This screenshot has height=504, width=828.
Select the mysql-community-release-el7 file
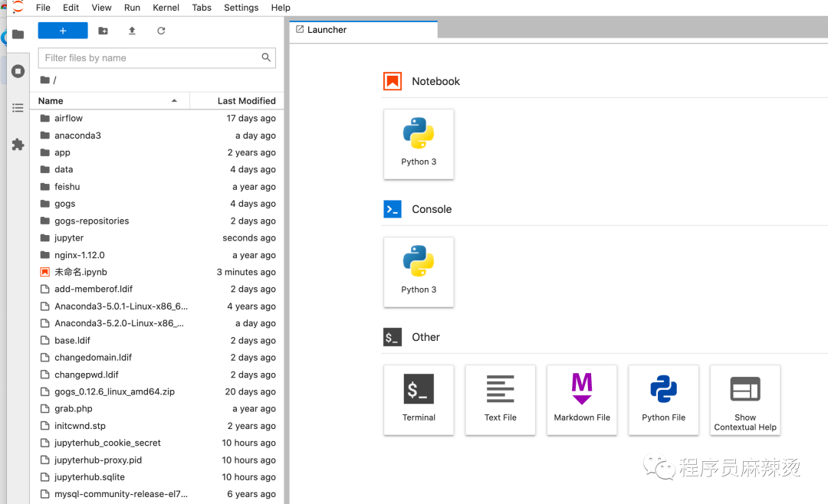(157, 494)
